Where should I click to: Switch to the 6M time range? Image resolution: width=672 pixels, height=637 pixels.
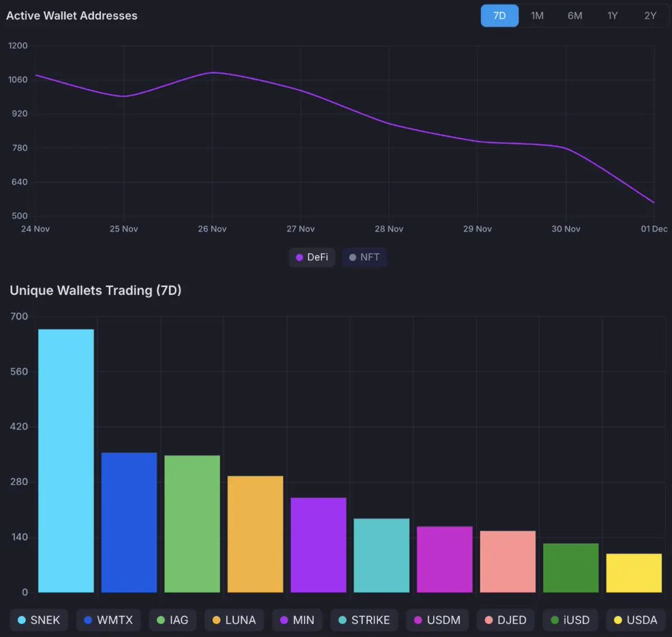tap(575, 16)
